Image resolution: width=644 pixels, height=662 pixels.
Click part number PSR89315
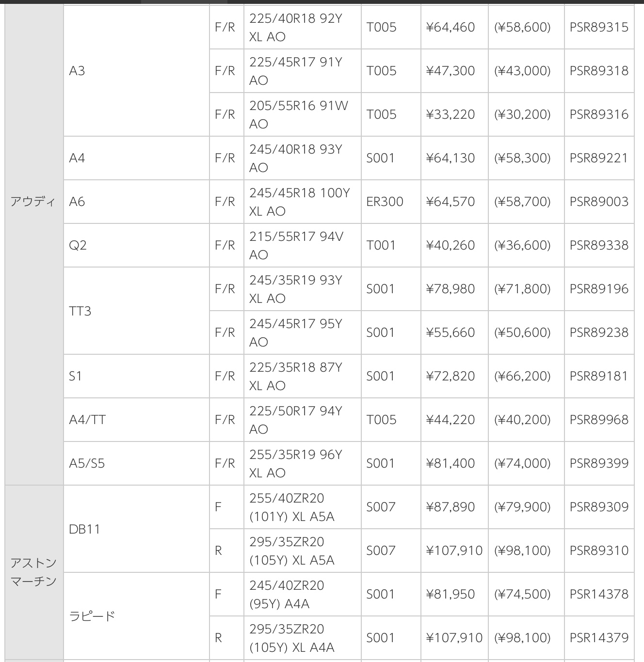tap(599, 27)
